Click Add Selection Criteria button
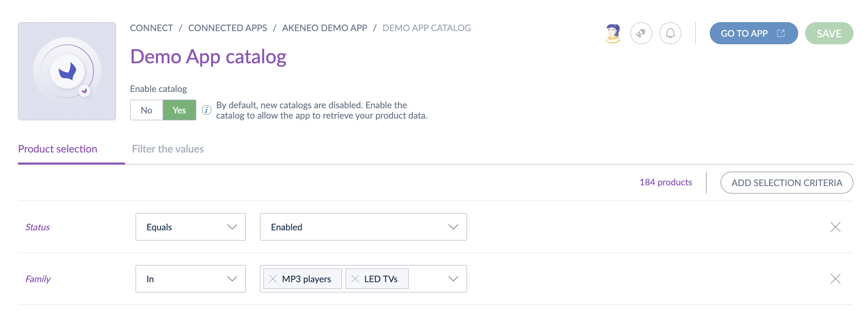This screenshot has width=868, height=323. pyautogui.click(x=786, y=183)
